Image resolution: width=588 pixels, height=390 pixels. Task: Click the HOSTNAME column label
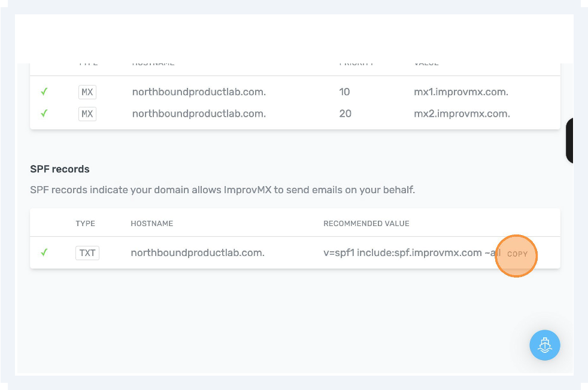coord(151,223)
